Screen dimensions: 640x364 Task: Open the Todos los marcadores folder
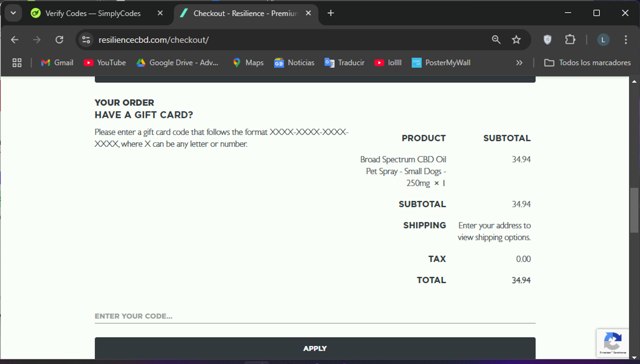coord(587,62)
